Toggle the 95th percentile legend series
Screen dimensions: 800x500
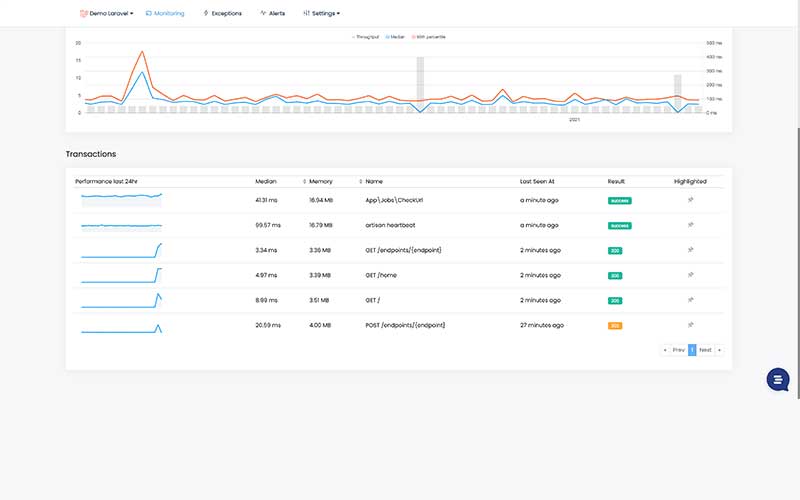[x=429, y=37]
